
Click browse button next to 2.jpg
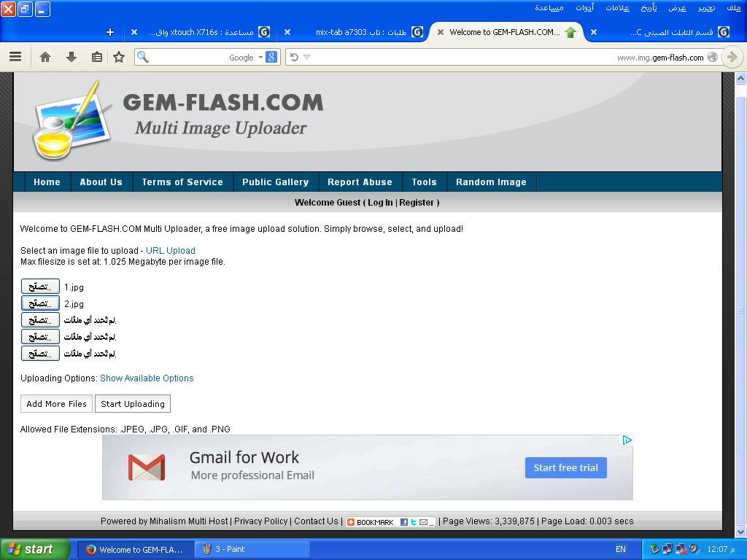pos(40,303)
